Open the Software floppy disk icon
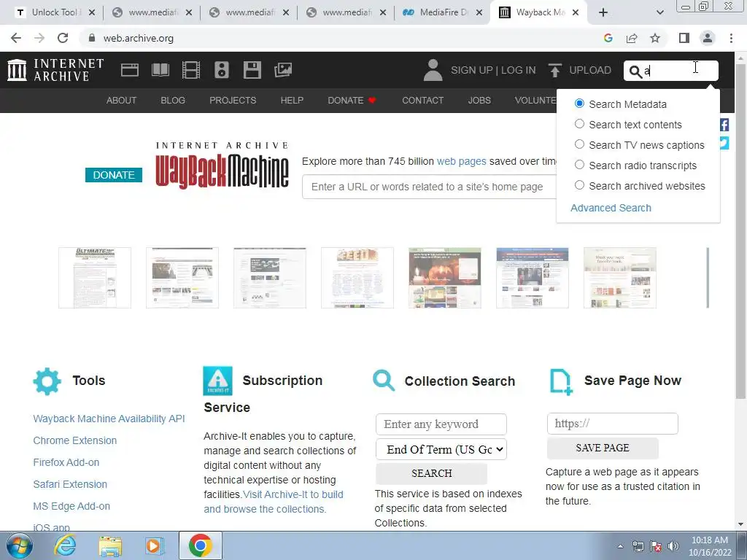The image size is (747, 560). point(252,70)
